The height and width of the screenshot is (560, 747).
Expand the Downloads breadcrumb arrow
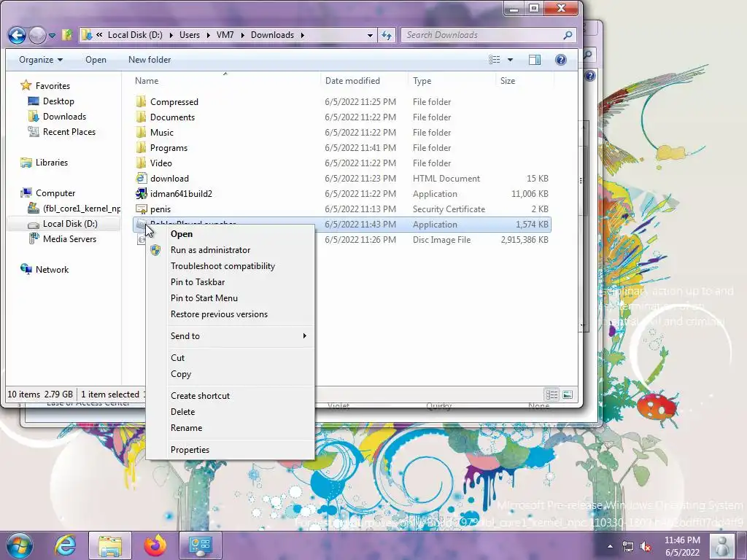click(302, 35)
